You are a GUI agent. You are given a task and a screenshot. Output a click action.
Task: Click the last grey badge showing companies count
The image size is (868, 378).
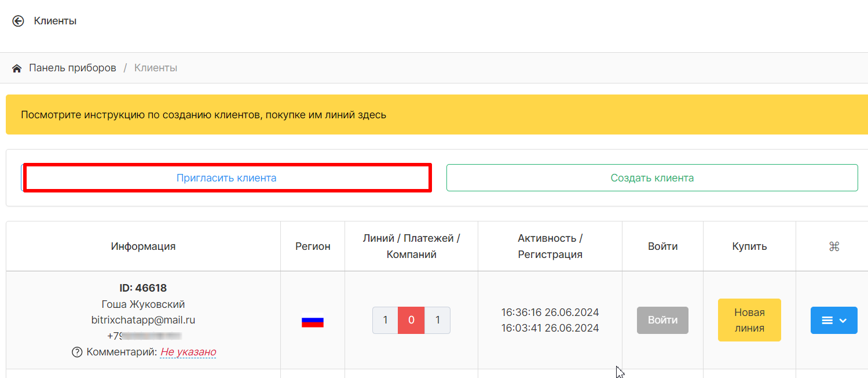[x=437, y=320]
